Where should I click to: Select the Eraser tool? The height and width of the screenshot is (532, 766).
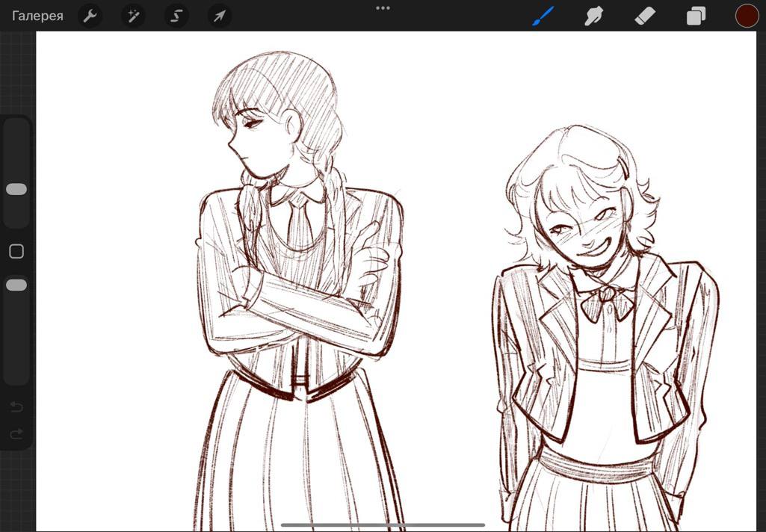[x=645, y=16]
